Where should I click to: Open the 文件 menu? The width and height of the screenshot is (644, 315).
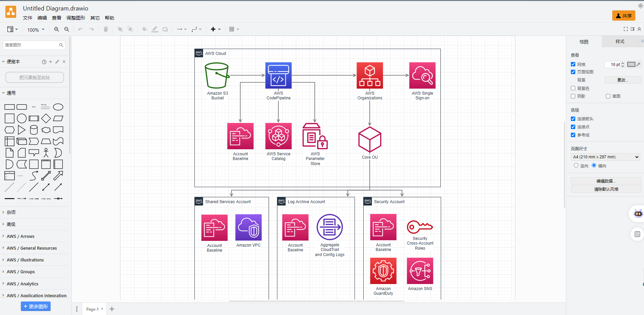[28, 18]
